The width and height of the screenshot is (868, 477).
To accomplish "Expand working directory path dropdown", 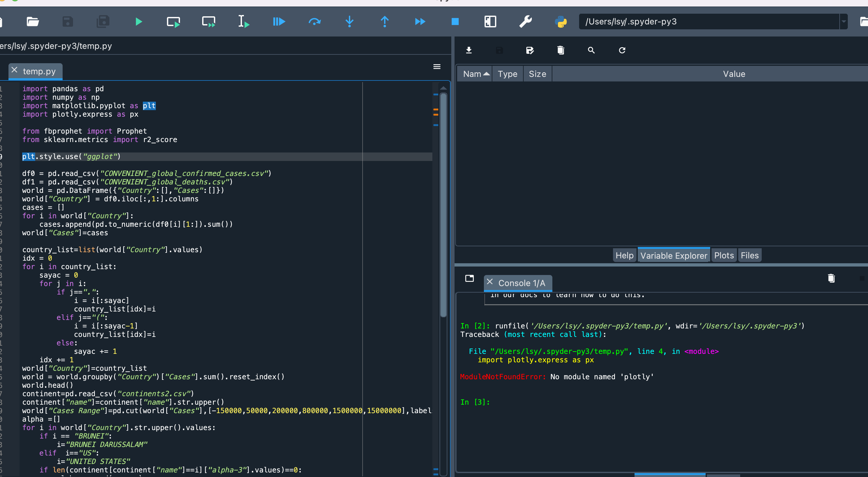I will [844, 22].
